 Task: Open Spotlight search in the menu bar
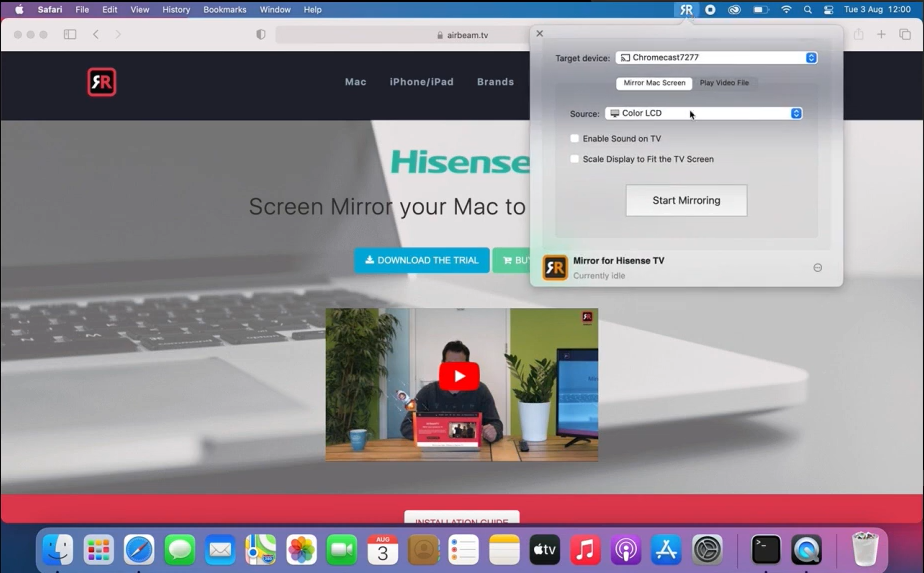tap(808, 9)
